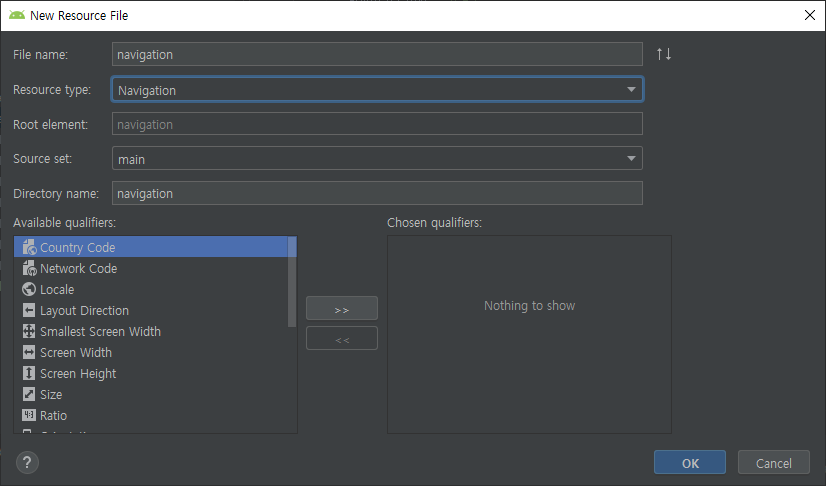Click the sort arrows icon beside File name
Image resolution: width=826 pixels, height=486 pixels.
tap(664, 54)
